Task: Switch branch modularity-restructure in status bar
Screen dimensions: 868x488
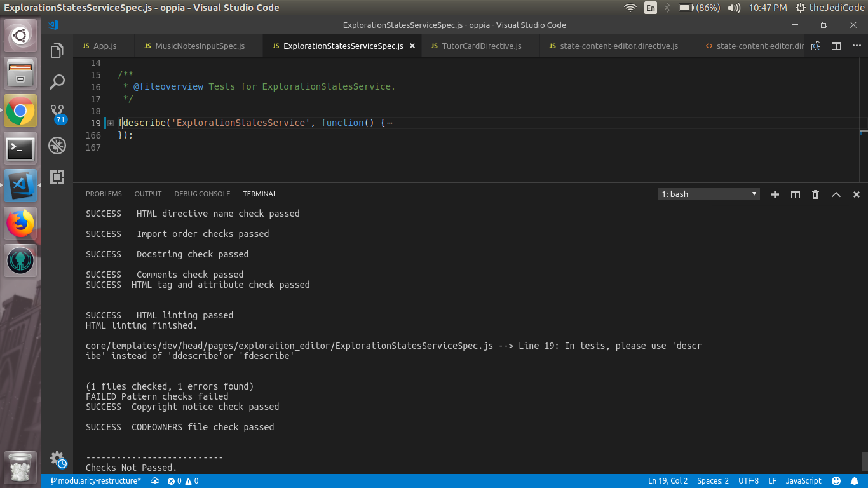Action: [95, 481]
